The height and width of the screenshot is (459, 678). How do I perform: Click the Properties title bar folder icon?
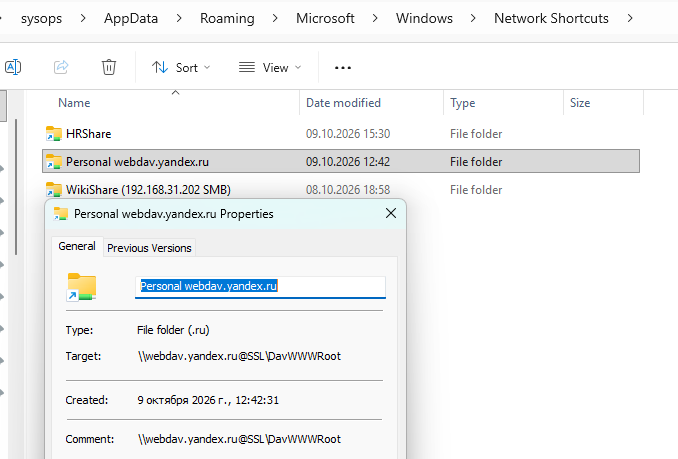(x=61, y=214)
